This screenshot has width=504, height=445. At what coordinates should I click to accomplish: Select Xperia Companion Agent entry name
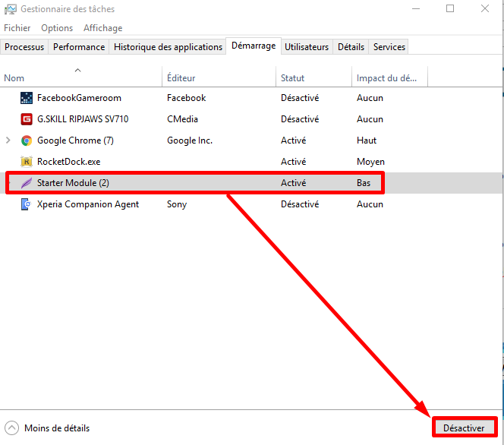[x=88, y=204]
